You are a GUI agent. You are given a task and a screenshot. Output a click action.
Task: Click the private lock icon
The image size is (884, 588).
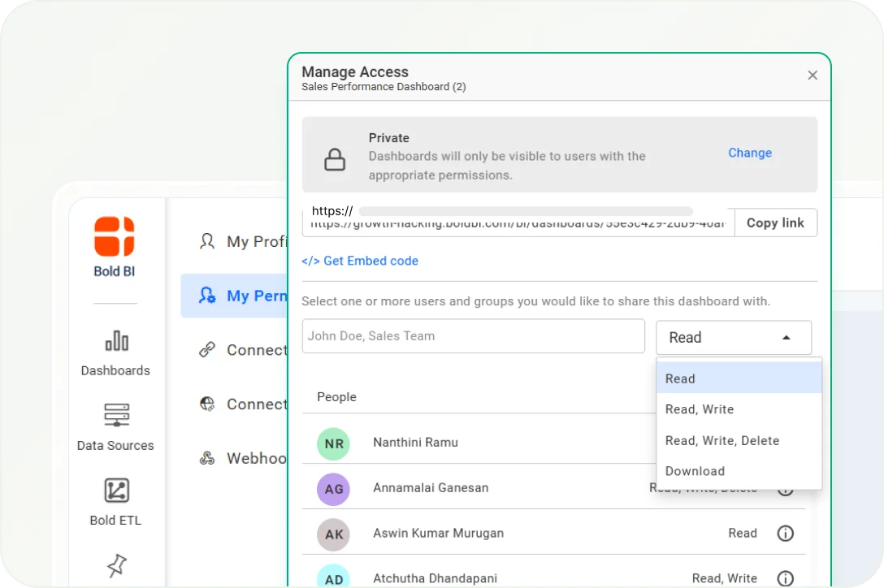[x=335, y=160]
